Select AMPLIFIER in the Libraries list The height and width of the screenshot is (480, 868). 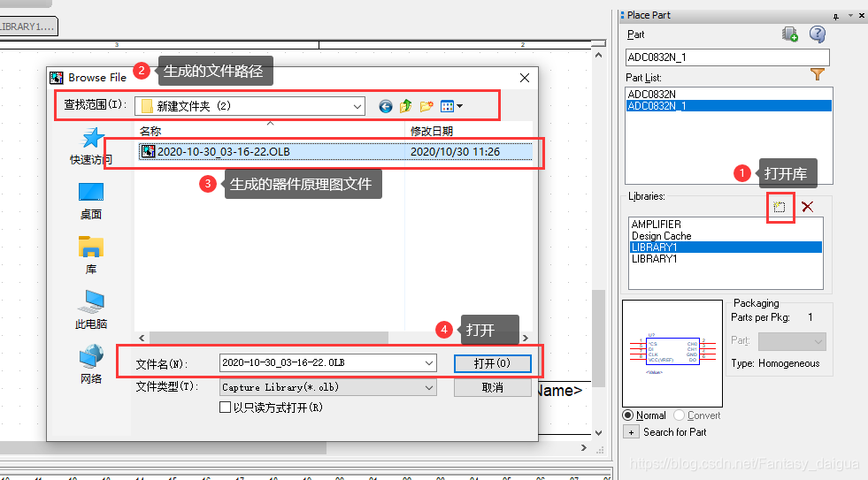(656, 225)
